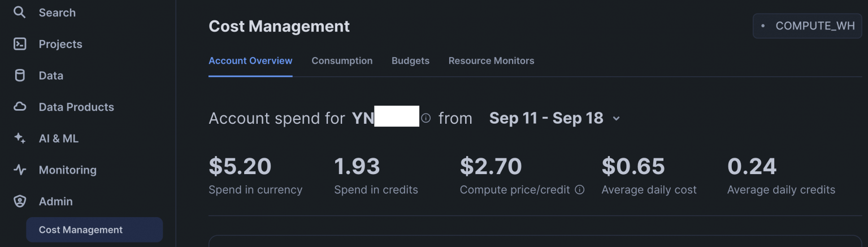Click the Search magnifier icon
868x247 pixels.
[x=20, y=12]
